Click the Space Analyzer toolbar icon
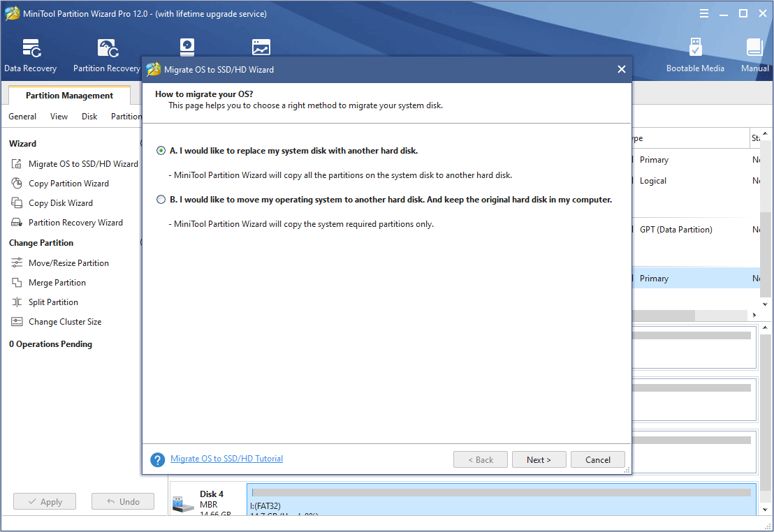Screen dimensions: 774x532 (261, 47)
